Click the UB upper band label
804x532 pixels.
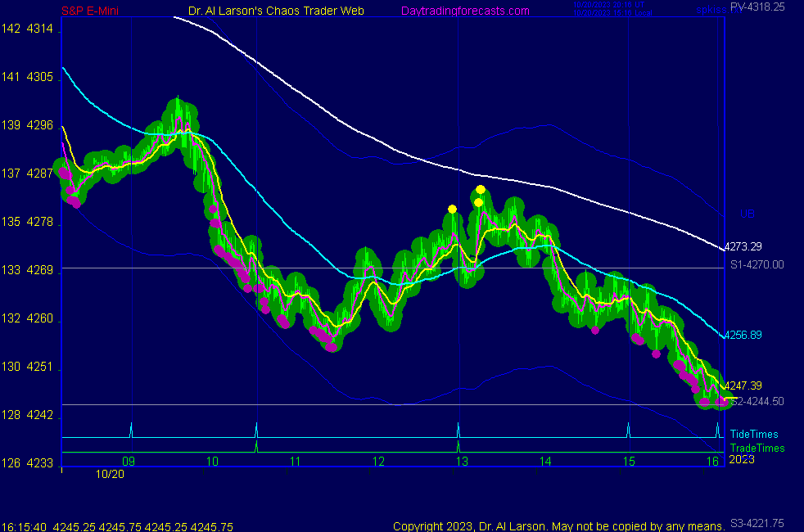[748, 214]
